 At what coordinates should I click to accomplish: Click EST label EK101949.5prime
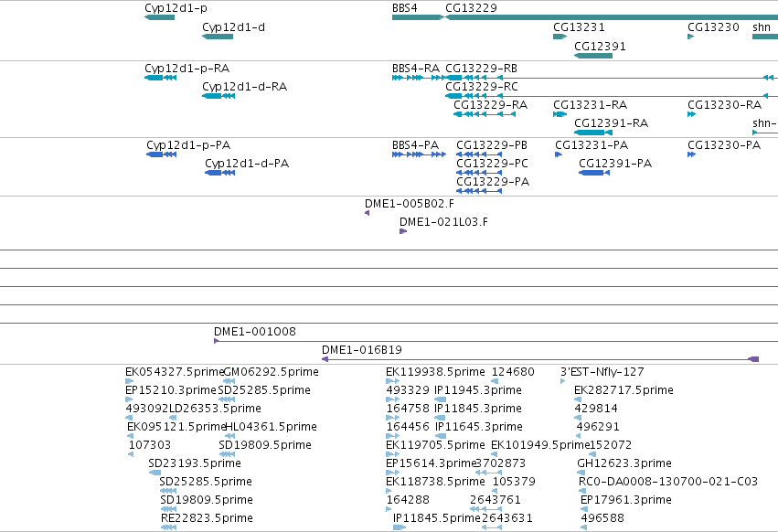540,446
